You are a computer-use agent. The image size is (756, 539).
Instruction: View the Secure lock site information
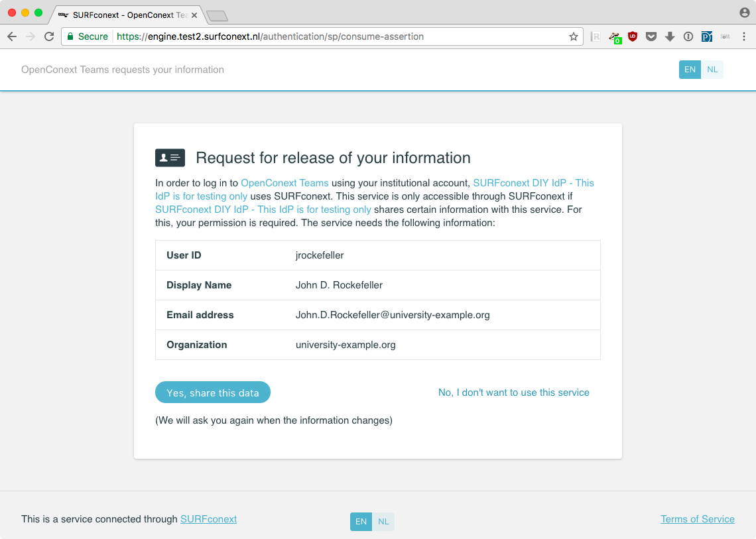pyautogui.click(x=88, y=36)
